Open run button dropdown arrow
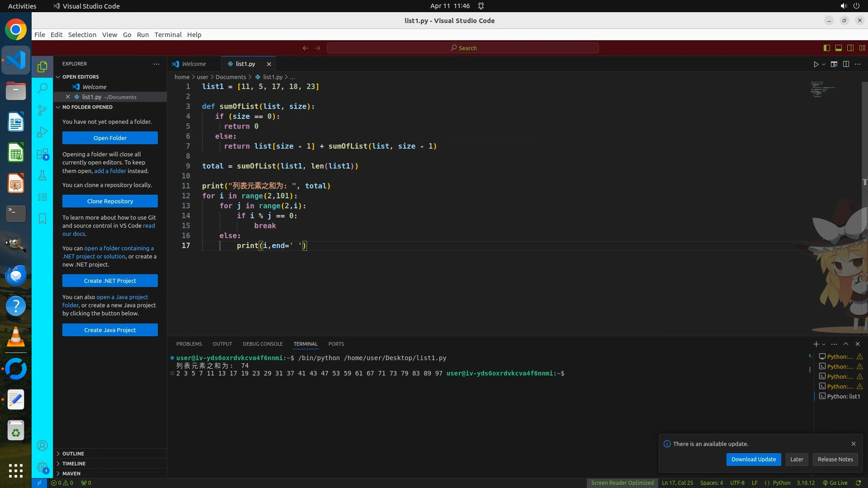868x488 pixels. pyautogui.click(x=824, y=64)
